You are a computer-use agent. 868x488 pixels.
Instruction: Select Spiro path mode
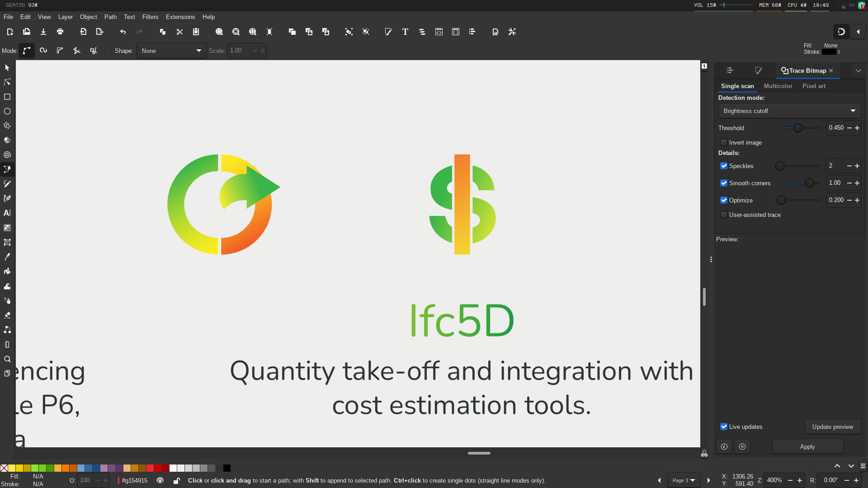point(43,51)
